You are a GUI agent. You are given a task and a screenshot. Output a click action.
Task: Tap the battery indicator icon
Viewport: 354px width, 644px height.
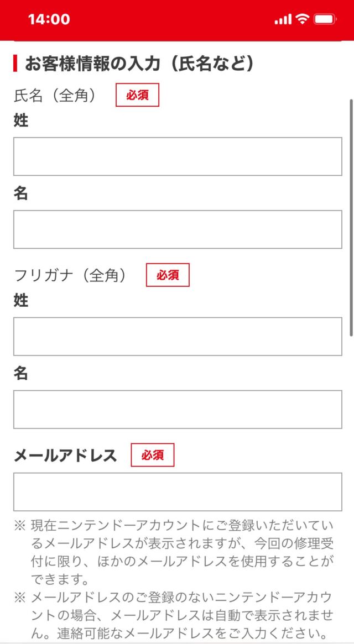325,19
